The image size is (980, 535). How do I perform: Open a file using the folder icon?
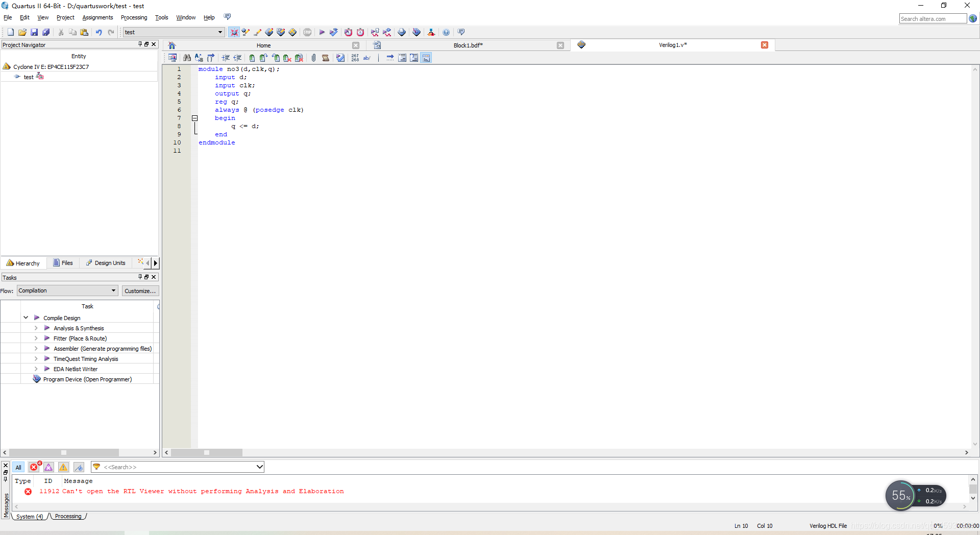point(22,32)
